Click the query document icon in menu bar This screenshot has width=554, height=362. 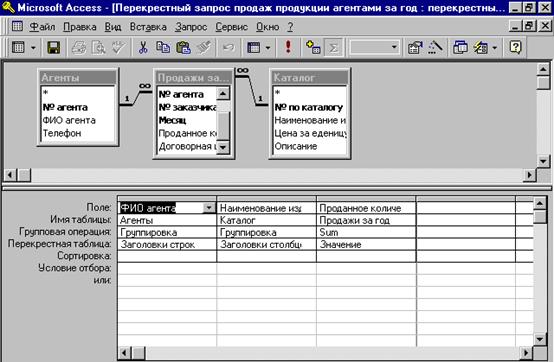coord(17,26)
